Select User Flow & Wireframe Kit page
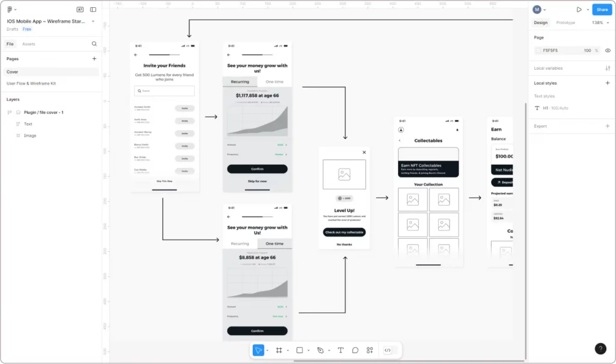616x364 pixels. 51,84
